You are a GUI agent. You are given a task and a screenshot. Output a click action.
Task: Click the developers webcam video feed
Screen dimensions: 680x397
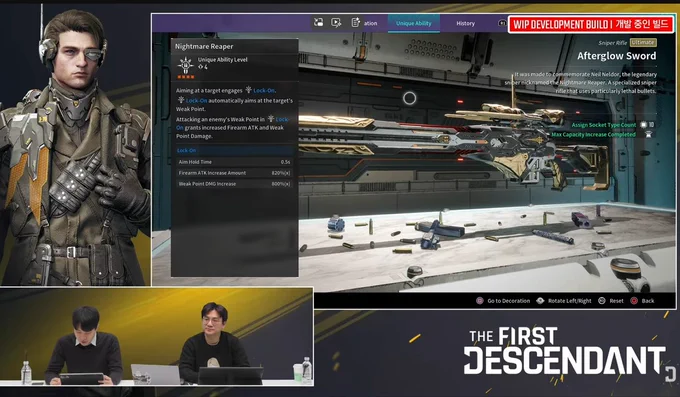pyautogui.click(x=157, y=337)
